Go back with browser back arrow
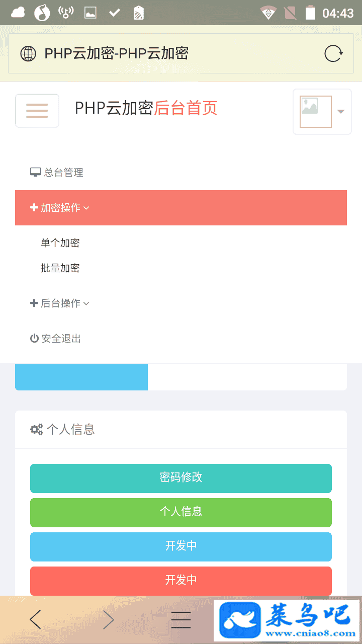362x644 pixels. tap(35, 620)
